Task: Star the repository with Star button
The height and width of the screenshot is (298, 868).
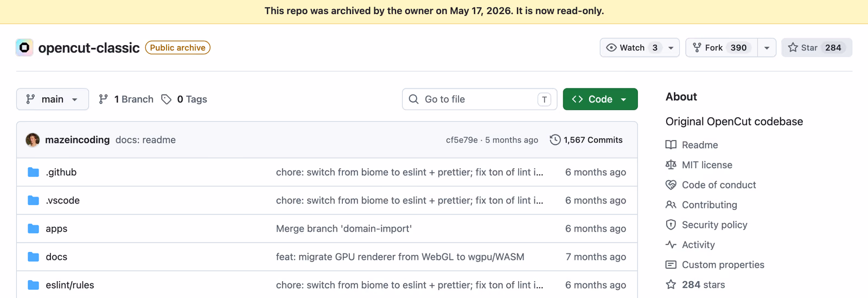Action: tap(816, 48)
